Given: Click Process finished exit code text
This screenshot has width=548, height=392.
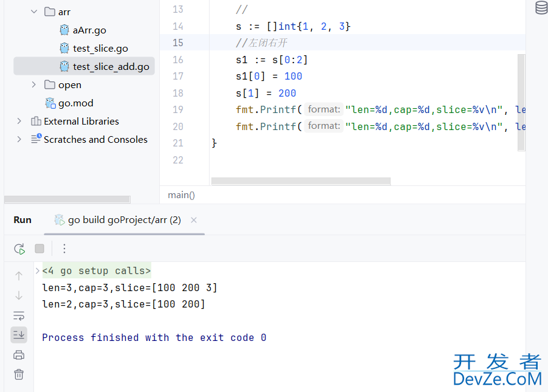Looking at the screenshot, I should click(154, 337).
